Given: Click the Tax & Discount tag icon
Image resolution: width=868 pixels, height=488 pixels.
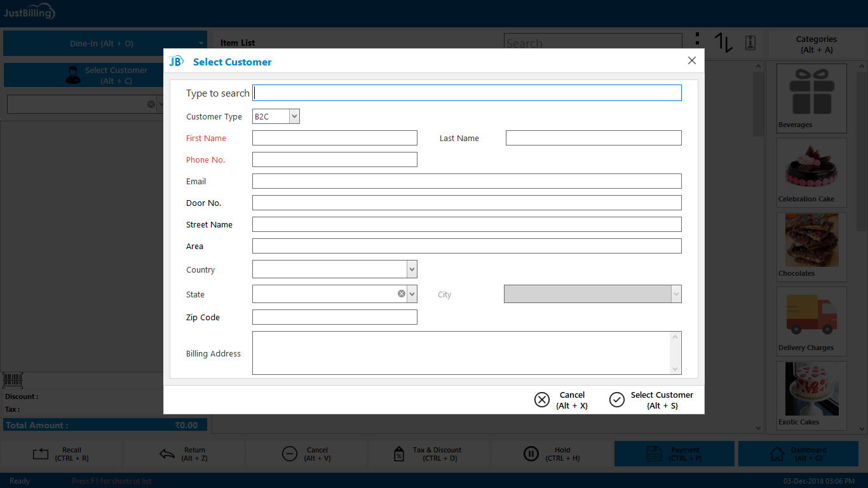Looking at the screenshot, I should pyautogui.click(x=399, y=454).
